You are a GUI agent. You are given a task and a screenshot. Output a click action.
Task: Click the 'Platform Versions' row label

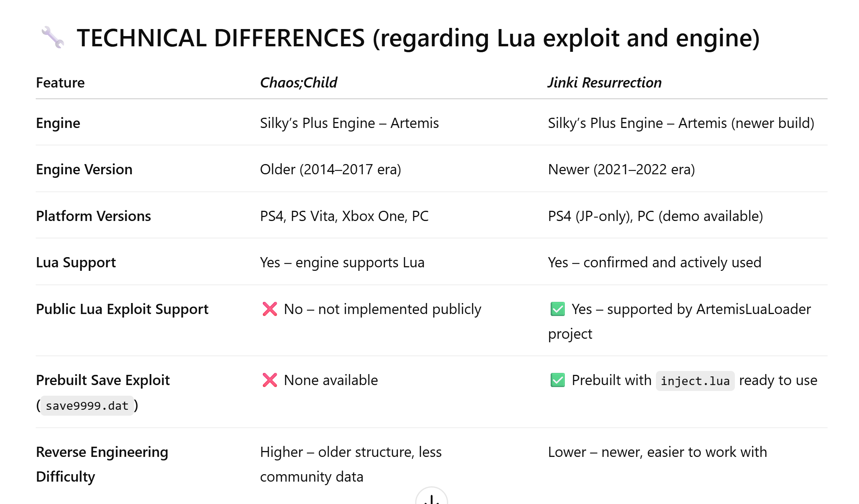coord(93,216)
